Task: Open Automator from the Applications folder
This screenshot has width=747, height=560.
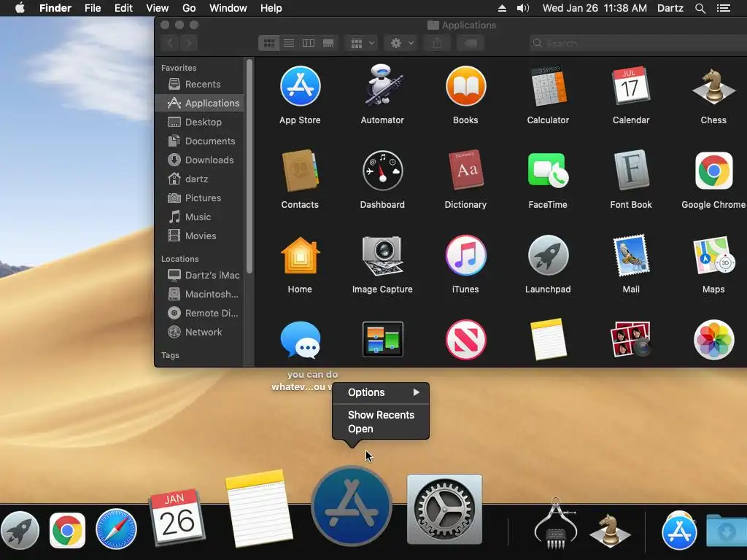Action: click(382, 85)
